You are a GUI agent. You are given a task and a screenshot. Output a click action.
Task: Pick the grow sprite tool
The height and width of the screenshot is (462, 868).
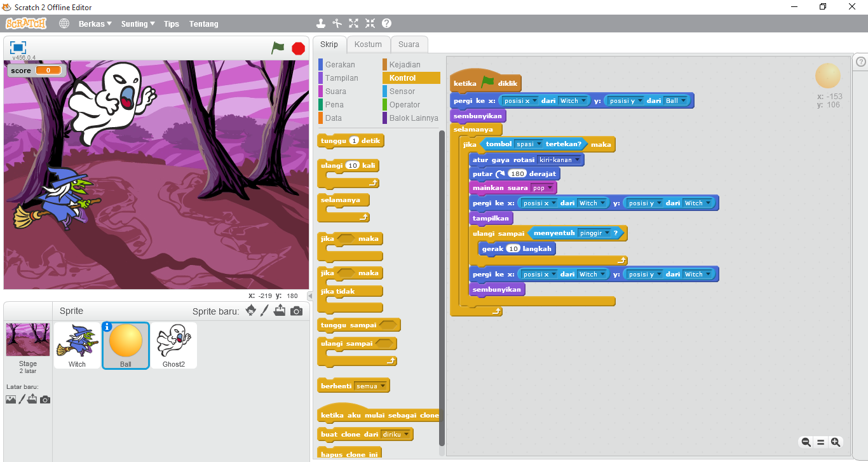353,23
